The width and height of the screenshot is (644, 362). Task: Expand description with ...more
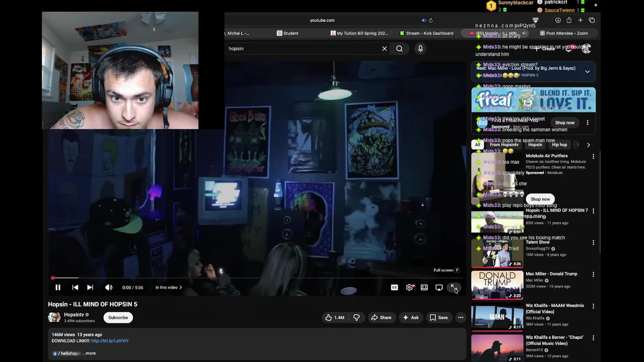[x=89, y=353]
